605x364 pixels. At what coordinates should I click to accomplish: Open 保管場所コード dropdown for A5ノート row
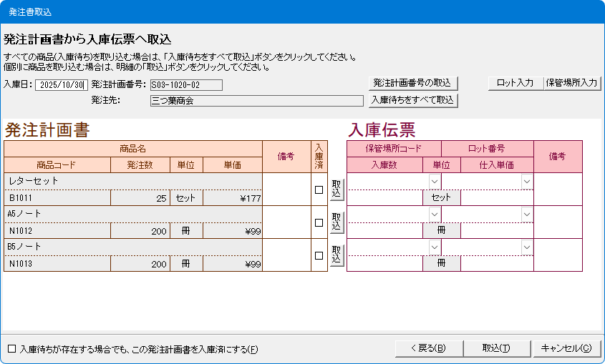click(x=434, y=214)
